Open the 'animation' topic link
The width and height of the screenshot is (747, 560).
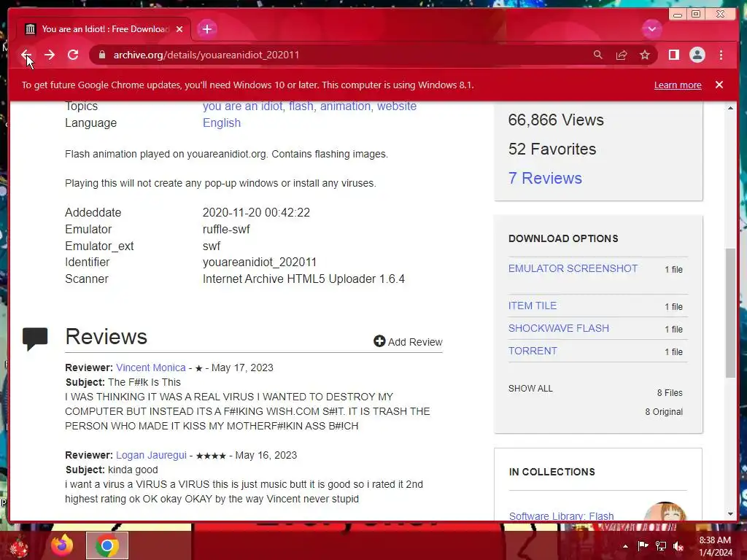click(x=345, y=106)
